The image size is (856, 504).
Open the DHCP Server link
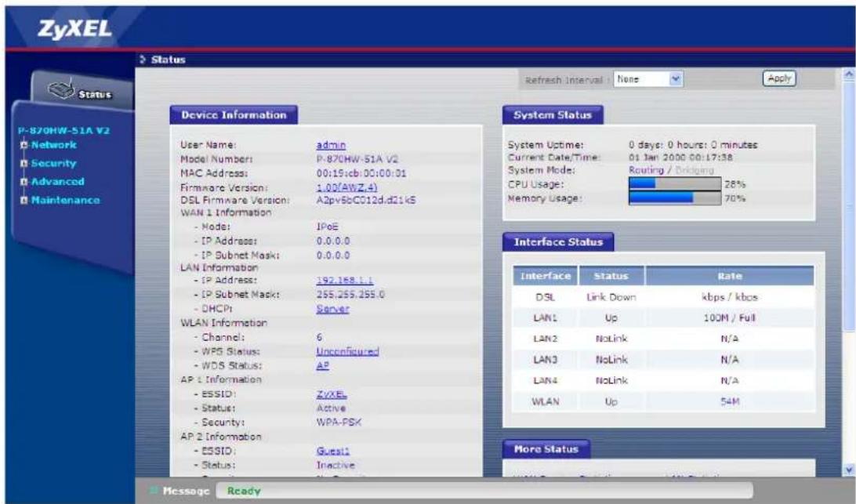(332, 309)
